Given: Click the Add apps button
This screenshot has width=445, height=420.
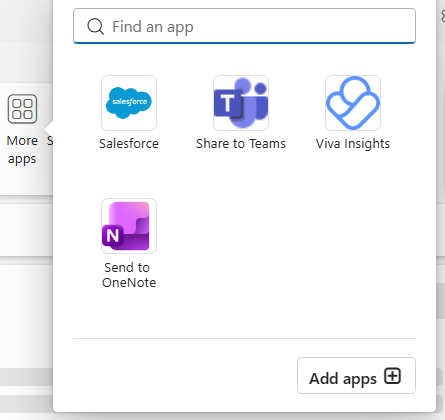Looking at the screenshot, I should (356, 376).
